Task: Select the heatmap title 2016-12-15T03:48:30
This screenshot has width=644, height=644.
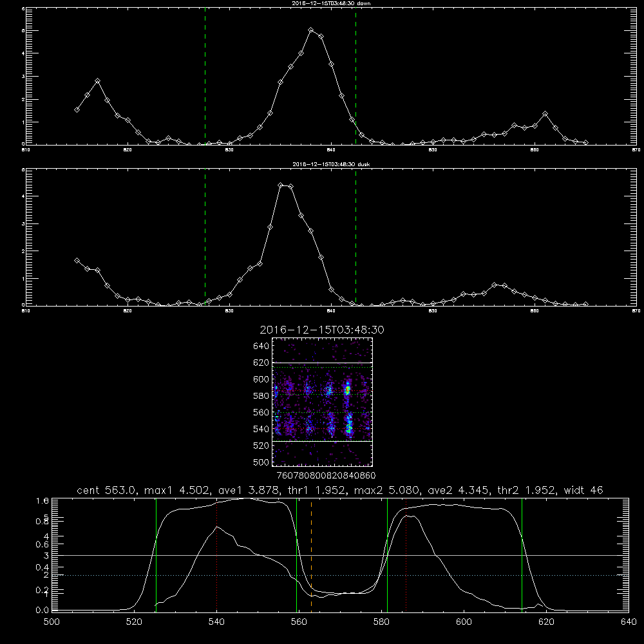Action: (x=322, y=330)
